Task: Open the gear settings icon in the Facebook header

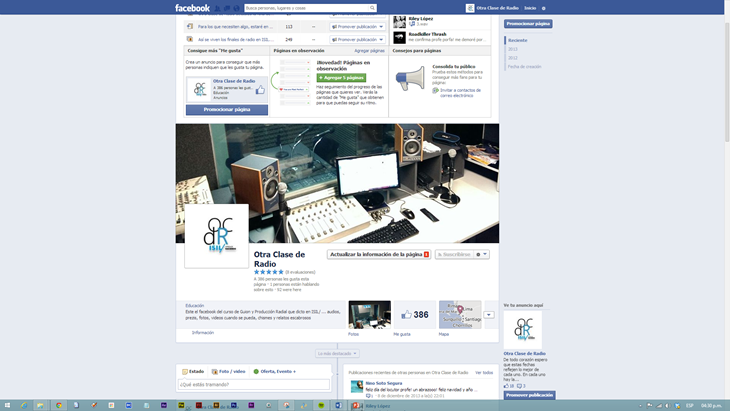Action: coord(543,8)
